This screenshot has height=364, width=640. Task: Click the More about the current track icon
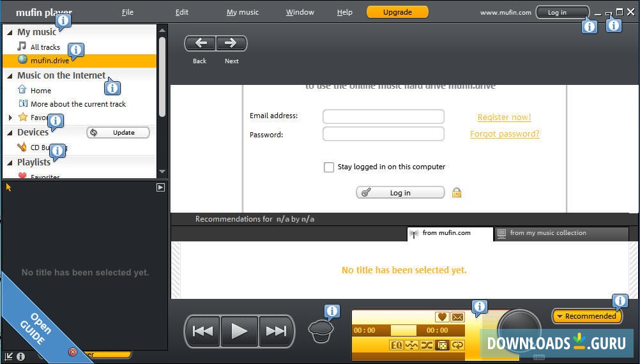[23, 103]
